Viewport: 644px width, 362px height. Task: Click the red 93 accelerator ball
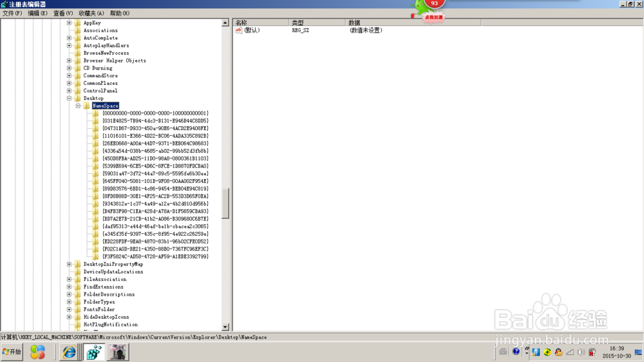coord(434,4)
